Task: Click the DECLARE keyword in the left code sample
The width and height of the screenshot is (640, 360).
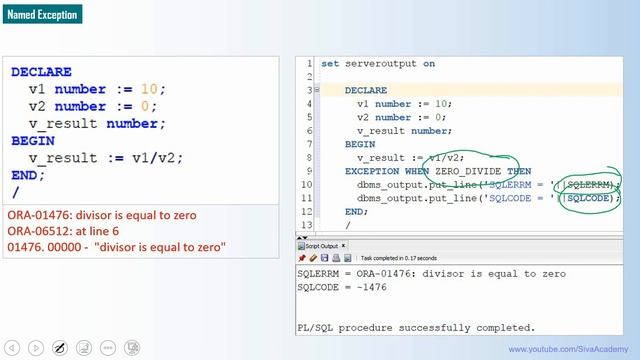Action: tap(41, 72)
